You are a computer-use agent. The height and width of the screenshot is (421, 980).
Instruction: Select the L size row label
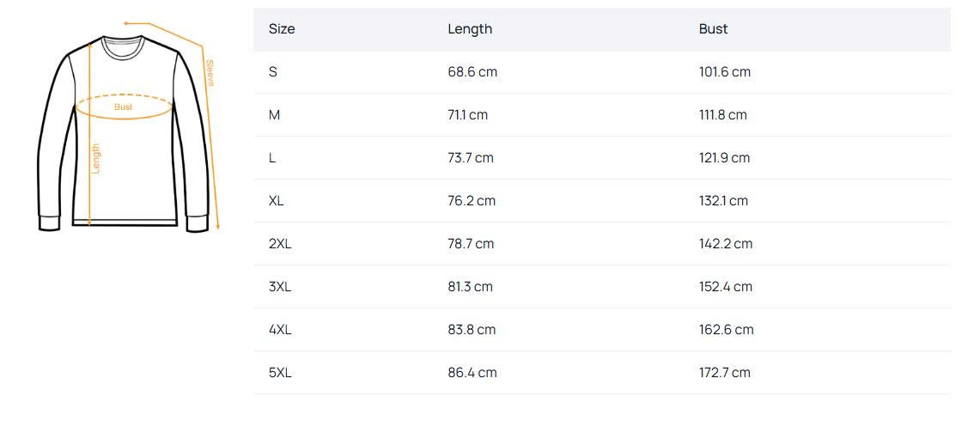tap(272, 158)
